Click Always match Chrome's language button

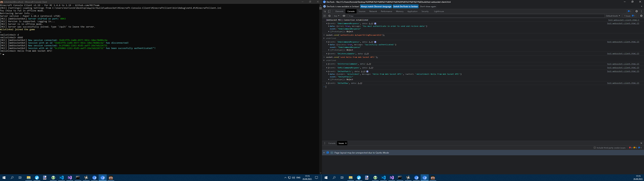coord(376,7)
